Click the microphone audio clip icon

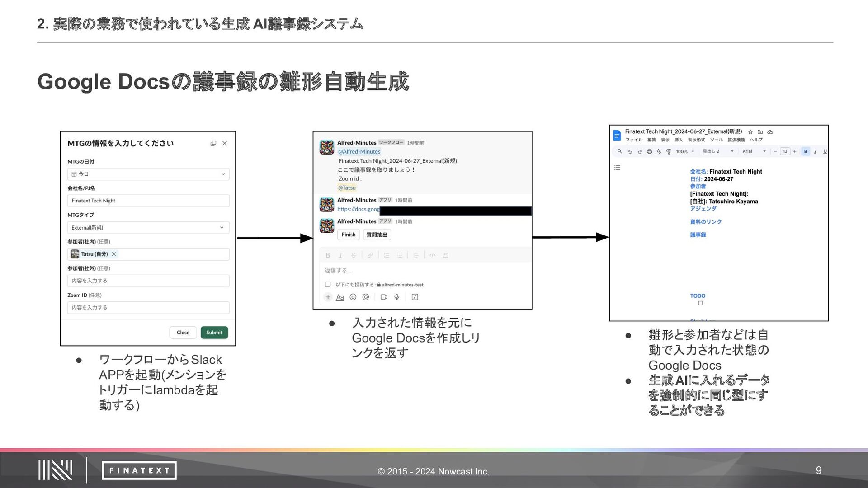point(397,297)
